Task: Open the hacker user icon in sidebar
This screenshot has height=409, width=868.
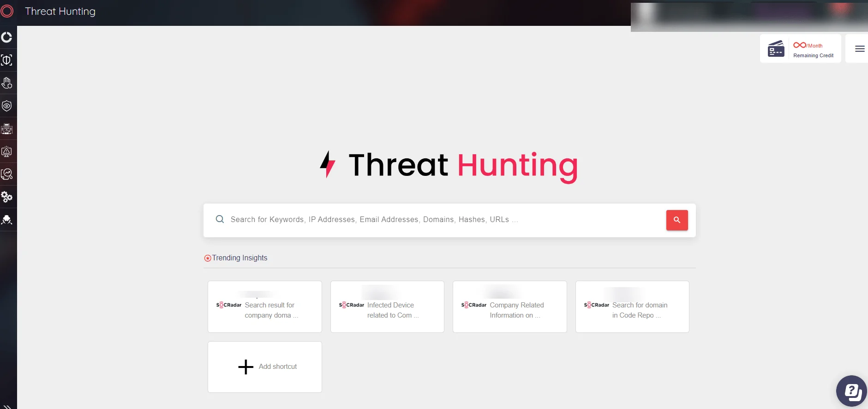Action: [x=7, y=220]
